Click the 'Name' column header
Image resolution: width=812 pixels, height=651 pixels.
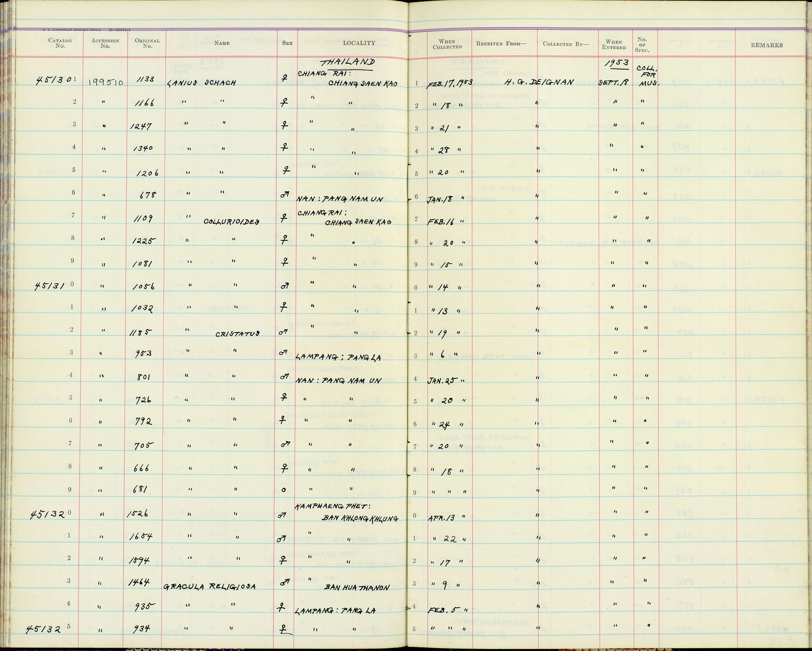coord(222,43)
